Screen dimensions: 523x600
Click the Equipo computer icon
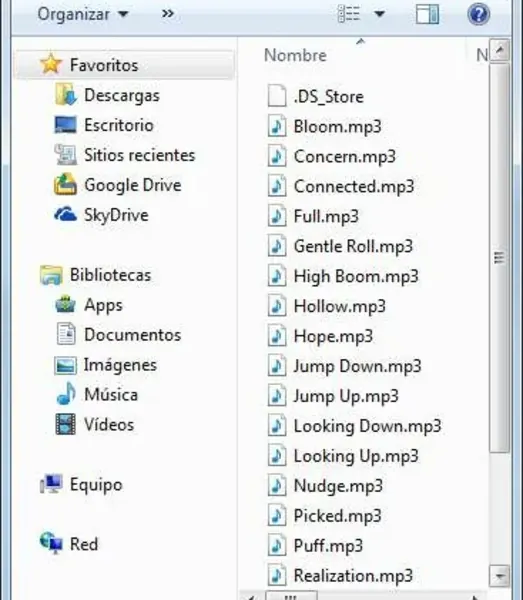coord(51,484)
